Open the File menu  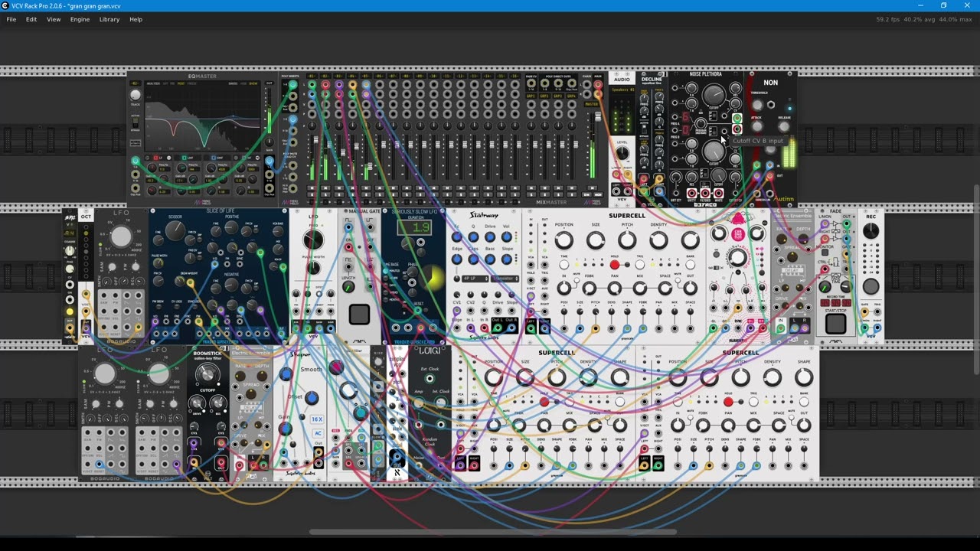(11, 19)
